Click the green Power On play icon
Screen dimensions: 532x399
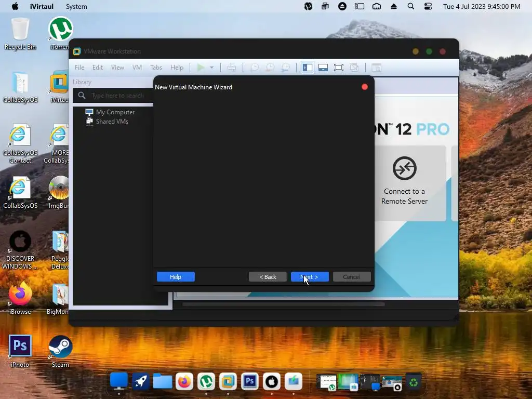click(201, 68)
